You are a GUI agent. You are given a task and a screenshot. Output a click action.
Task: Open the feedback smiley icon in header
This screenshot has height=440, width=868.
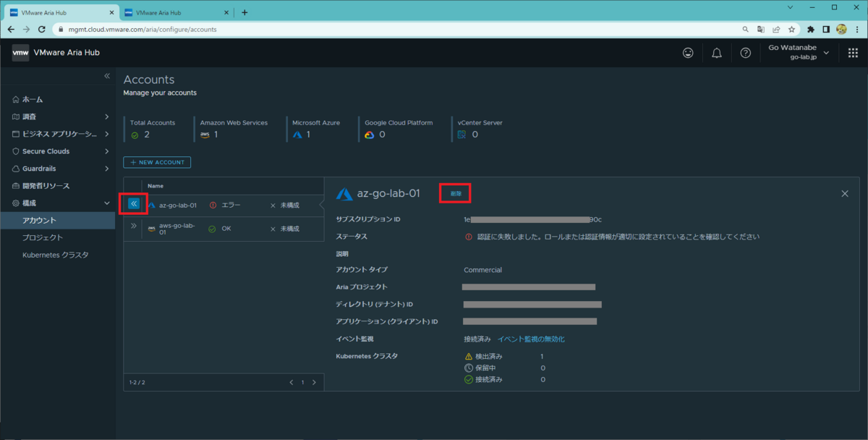click(688, 53)
